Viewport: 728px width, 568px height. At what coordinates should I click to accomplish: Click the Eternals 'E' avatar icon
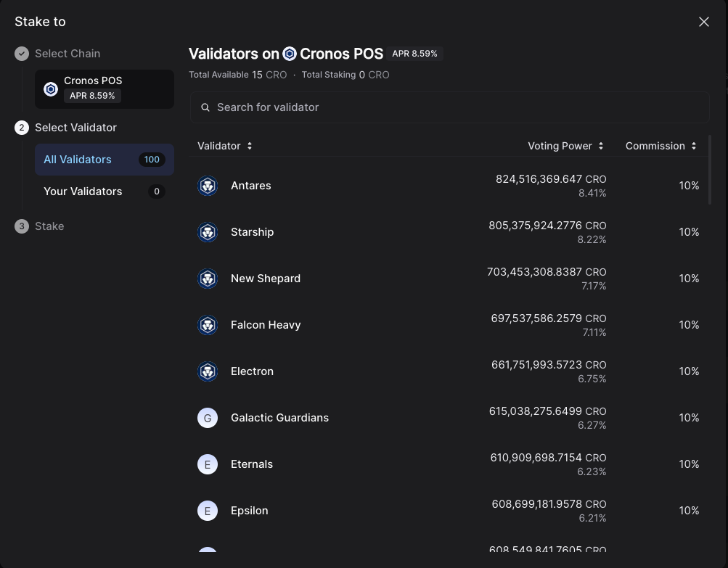coord(208,464)
